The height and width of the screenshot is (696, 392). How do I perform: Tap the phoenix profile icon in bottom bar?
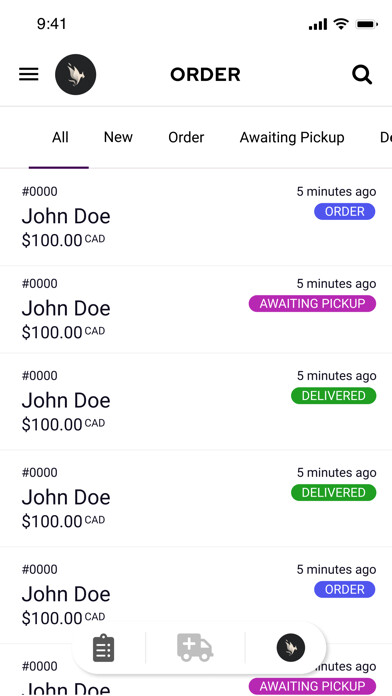[x=291, y=648]
